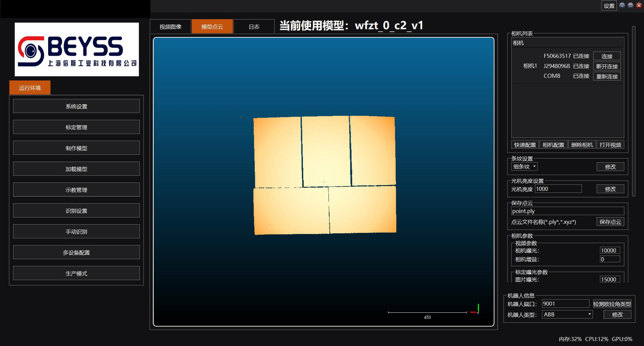Switch to 生产模式 production mode
The height and width of the screenshot is (346, 644).
(76, 273)
